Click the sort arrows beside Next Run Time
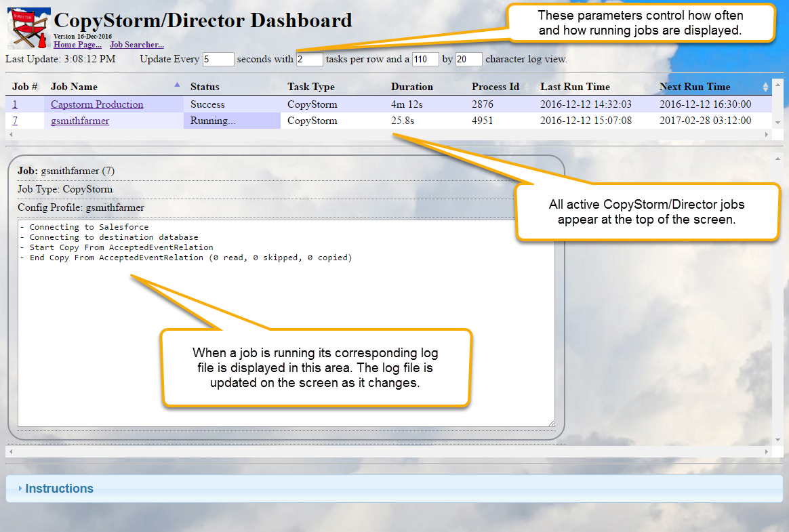 766,86
